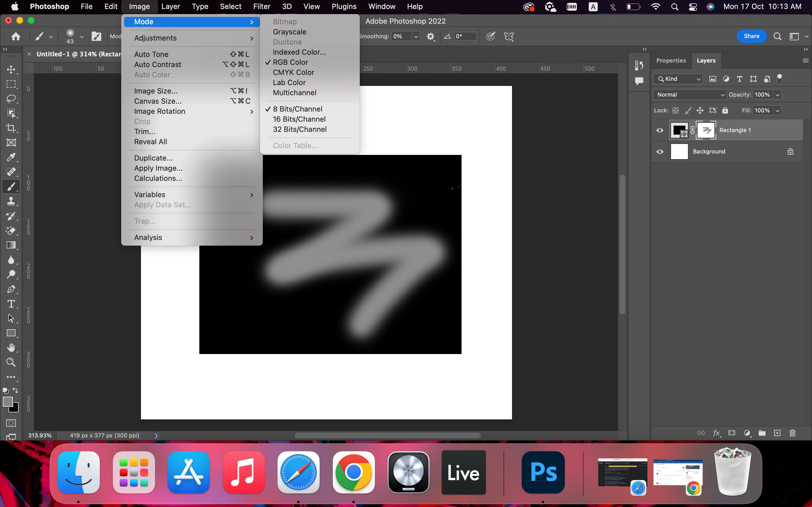Hide the Background layer
This screenshot has height=507, width=812.
tap(660, 152)
